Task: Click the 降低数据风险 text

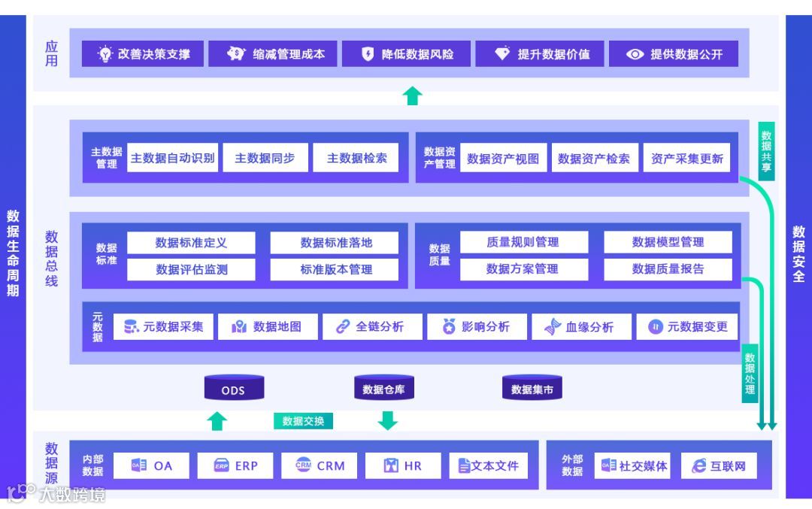Action: [x=417, y=54]
